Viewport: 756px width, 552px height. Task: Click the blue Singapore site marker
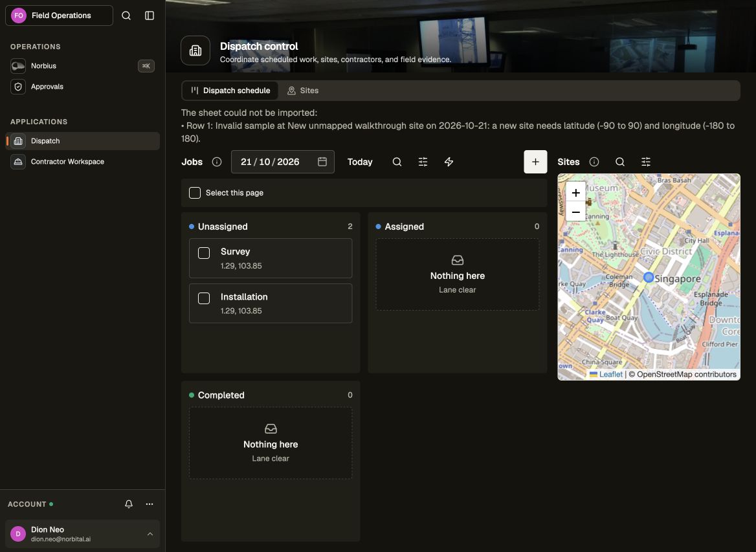tap(649, 277)
